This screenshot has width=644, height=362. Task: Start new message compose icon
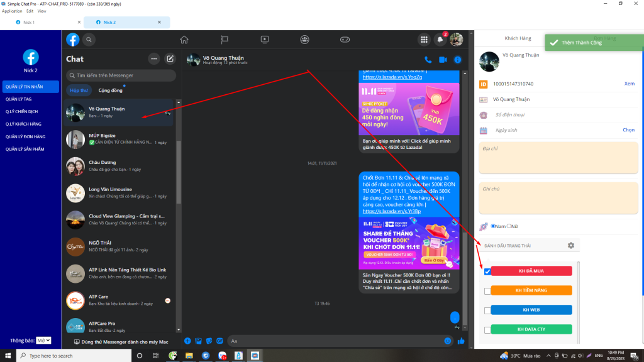click(170, 58)
